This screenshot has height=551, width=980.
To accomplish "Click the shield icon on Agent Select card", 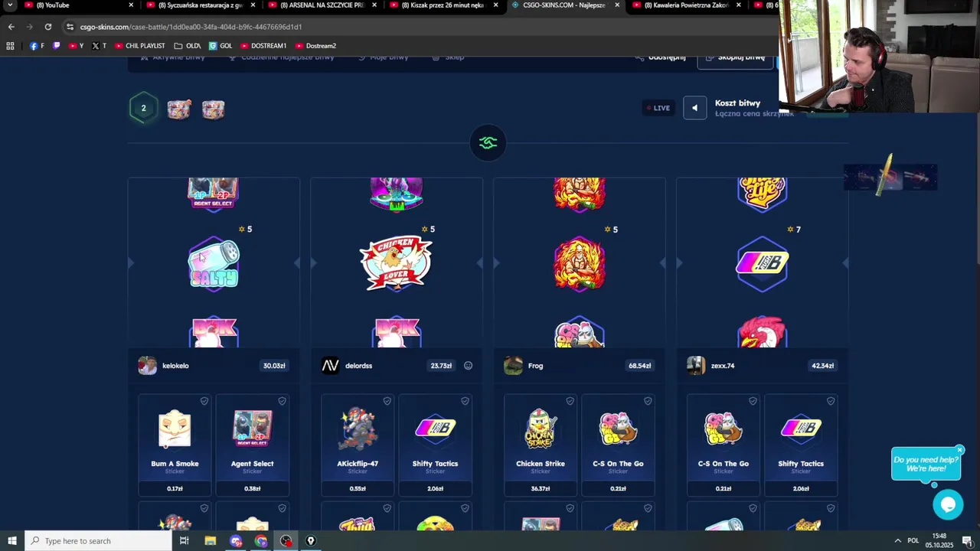I will [282, 401].
